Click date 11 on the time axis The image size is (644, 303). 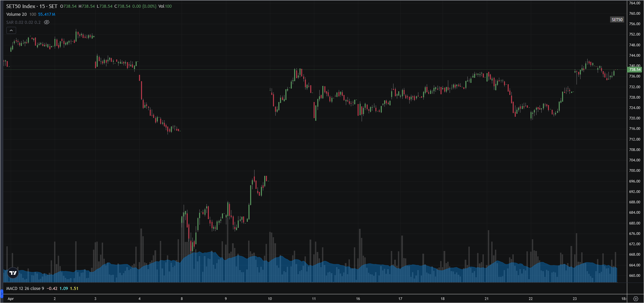coord(314,299)
